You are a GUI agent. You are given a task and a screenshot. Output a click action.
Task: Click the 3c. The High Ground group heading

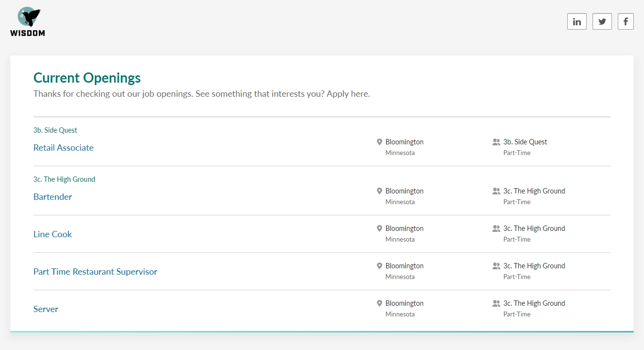pos(64,179)
